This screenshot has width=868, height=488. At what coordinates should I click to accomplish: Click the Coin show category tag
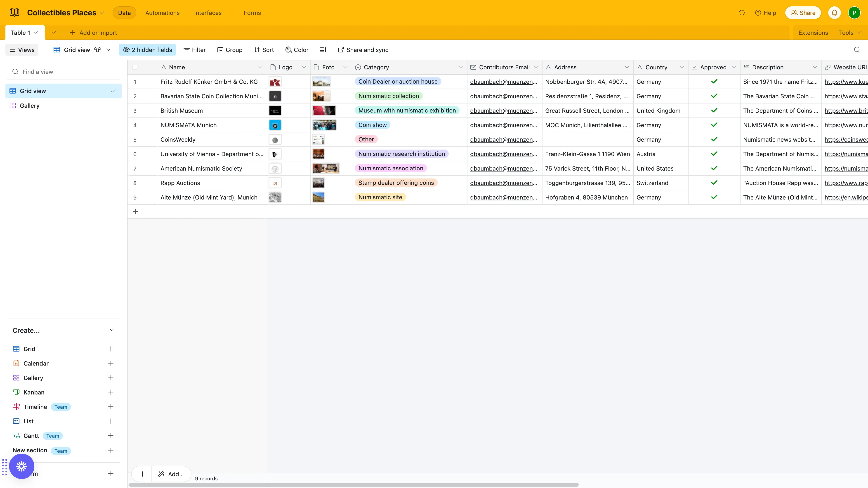(372, 125)
